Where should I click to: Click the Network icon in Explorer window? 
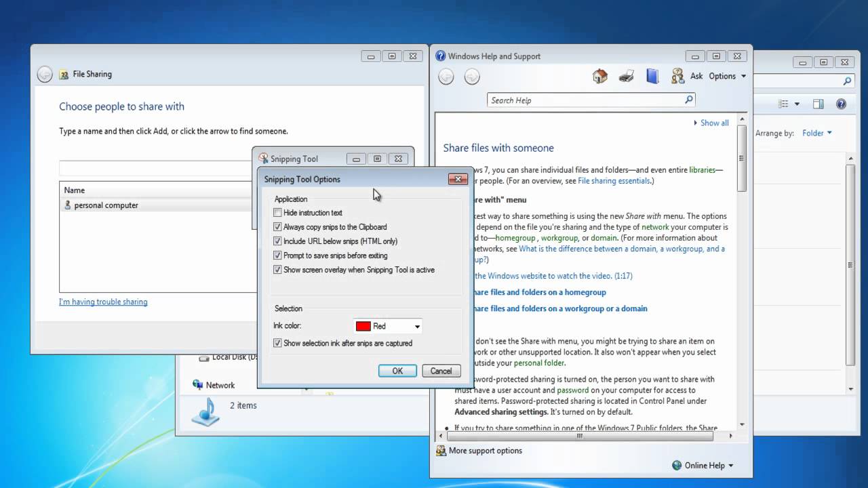click(198, 384)
